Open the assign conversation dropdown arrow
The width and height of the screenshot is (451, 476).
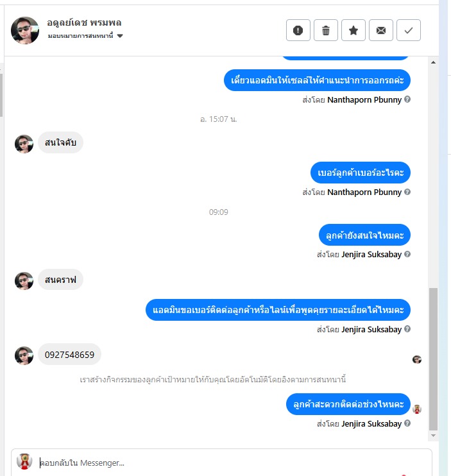click(120, 36)
